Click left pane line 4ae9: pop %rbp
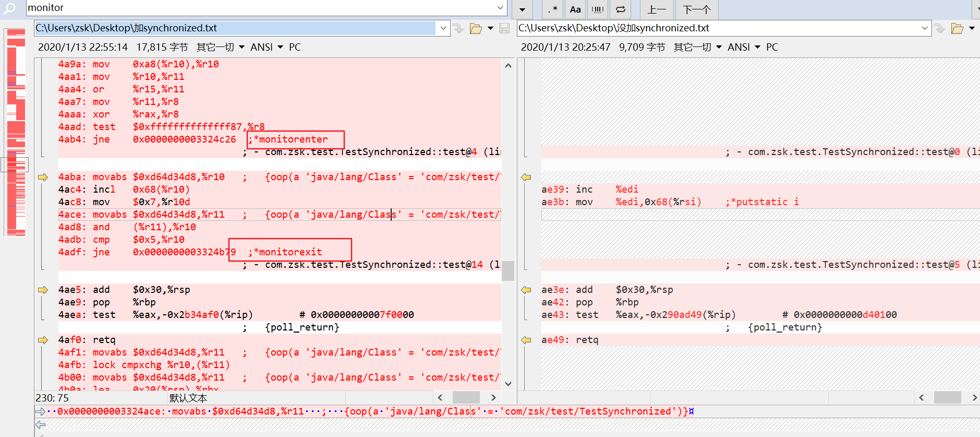This screenshot has width=980, height=437. (107, 302)
